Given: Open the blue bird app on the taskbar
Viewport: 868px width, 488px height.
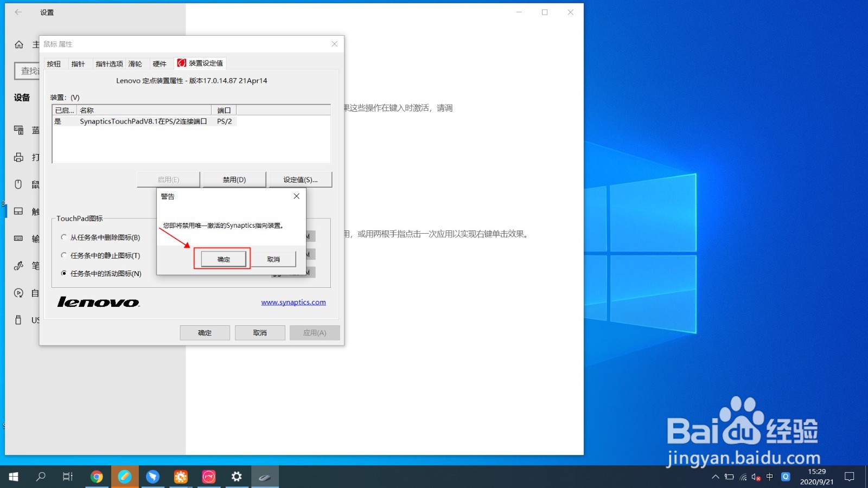Looking at the screenshot, I should [153, 477].
